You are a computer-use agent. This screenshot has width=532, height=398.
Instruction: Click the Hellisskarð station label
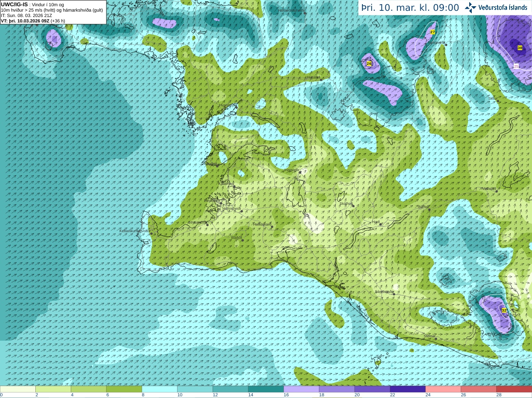click(262, 224)
